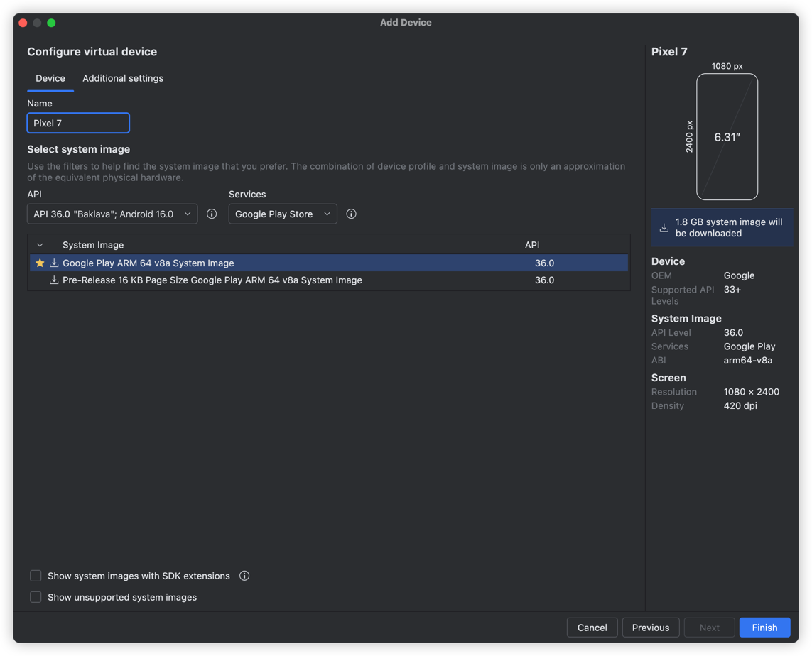Screen dimensions: 812x656
Task: Click the Name input field
Action: tap(78, 123)
